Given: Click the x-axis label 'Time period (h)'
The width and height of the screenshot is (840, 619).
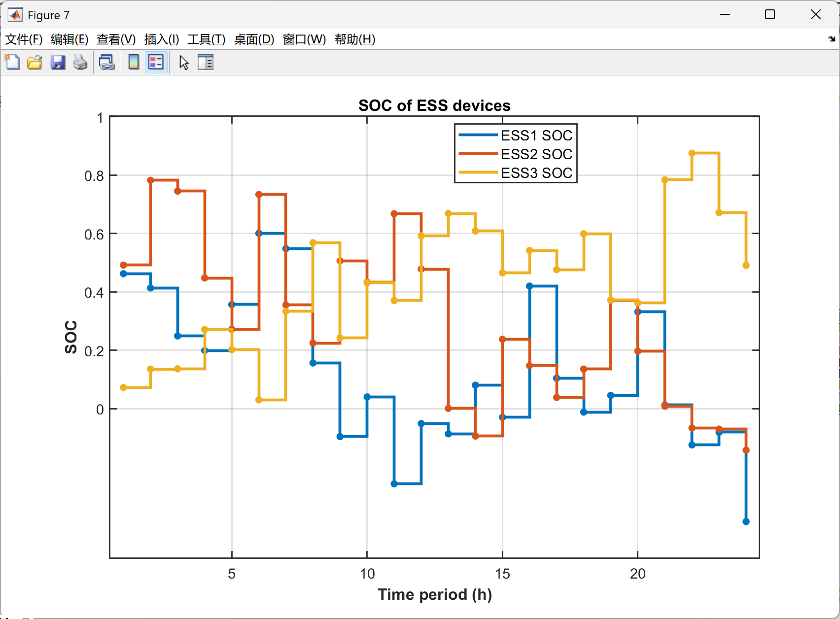Looking at the screenshot, I should pyautogui.click(x=435, y=594).
